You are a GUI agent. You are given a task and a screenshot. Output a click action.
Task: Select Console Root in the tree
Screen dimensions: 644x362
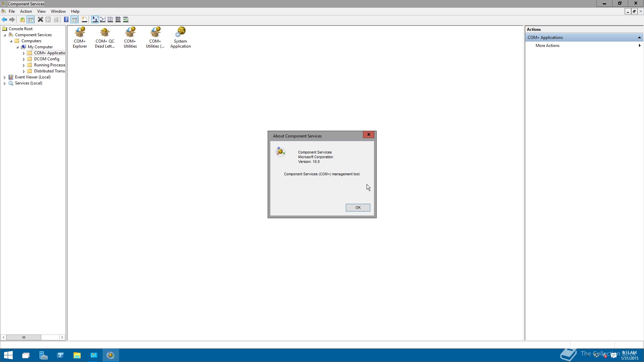[20, 29]
